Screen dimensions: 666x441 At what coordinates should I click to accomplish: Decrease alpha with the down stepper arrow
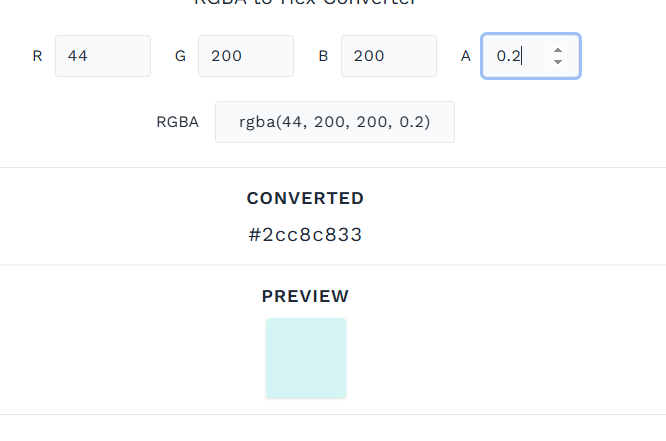(558, 63)
